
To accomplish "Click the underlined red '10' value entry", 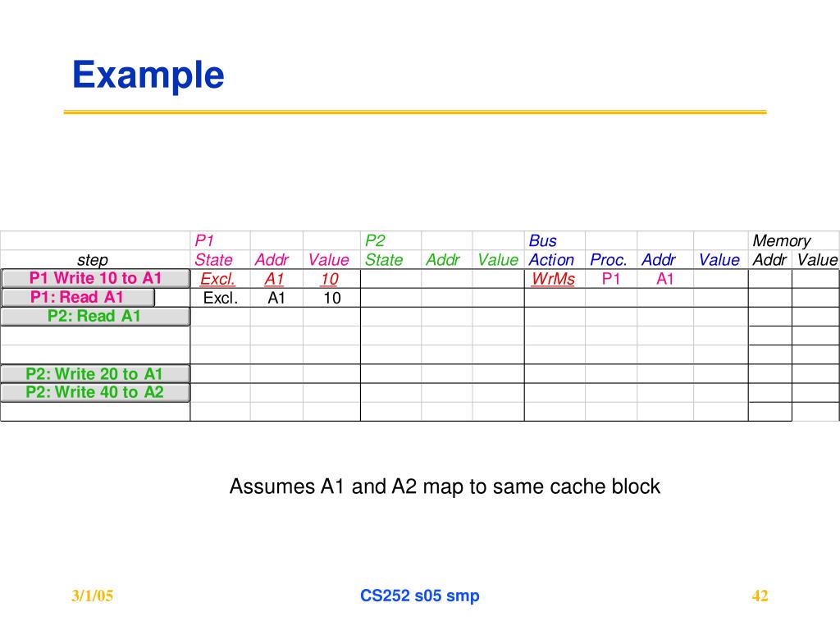I will [x=330, y=279].
